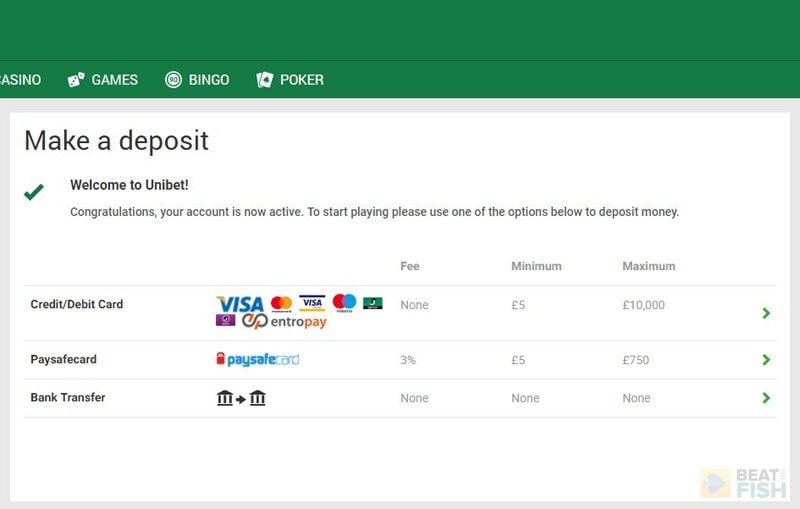Viewport: 800px width, 509px height.
Task: Open the POKER menu item
Action: 302,80
